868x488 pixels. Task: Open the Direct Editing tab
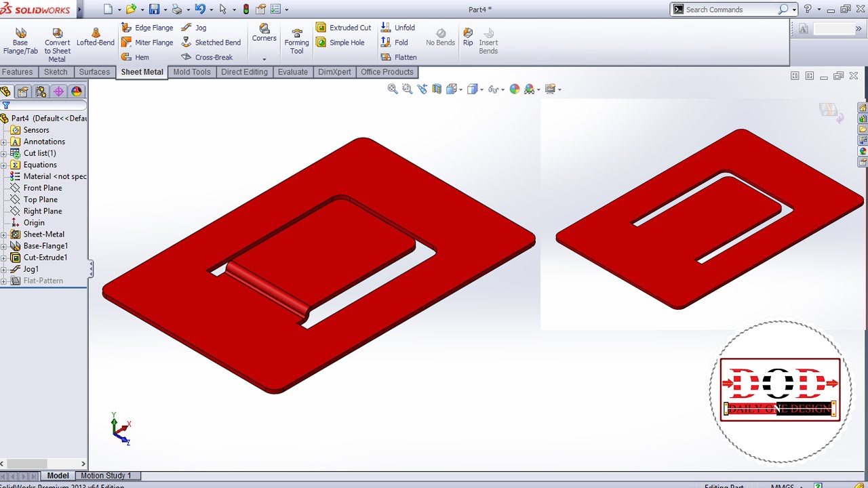point(244,72)
